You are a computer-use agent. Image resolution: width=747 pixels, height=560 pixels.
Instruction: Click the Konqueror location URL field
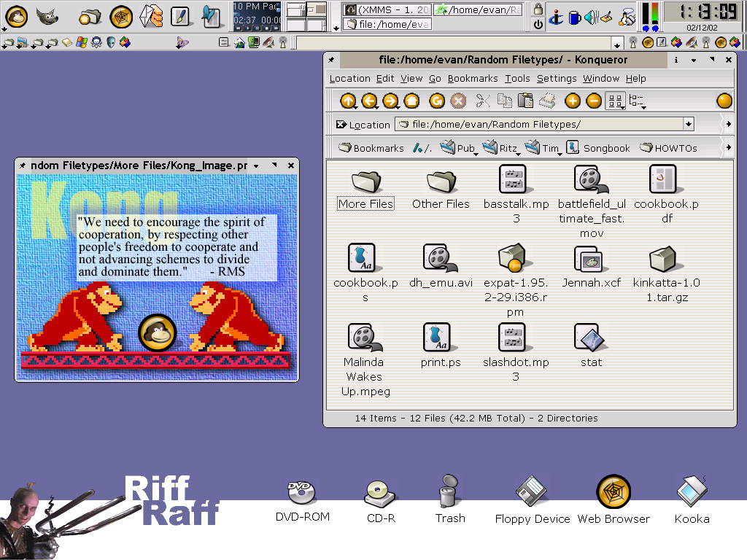(x=540, y=124)
